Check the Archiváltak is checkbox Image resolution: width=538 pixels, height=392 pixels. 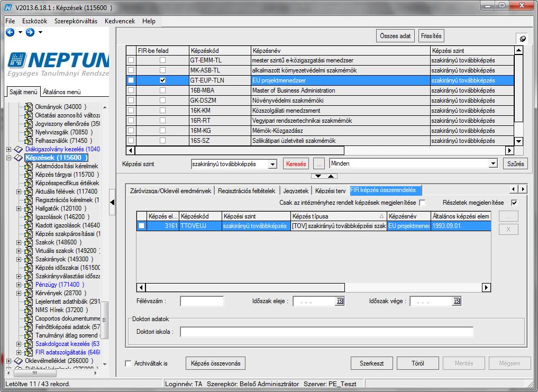click(x=129, y=363)
